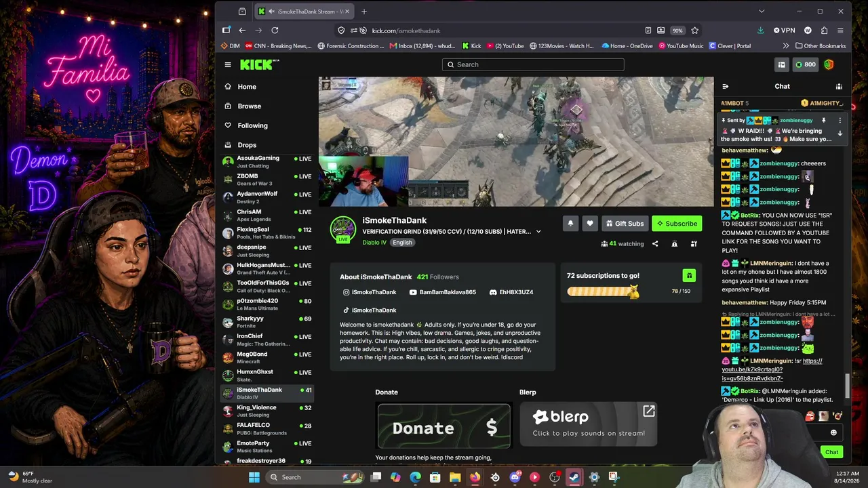Open the TikTok iSmokeThaDank link

370,310
